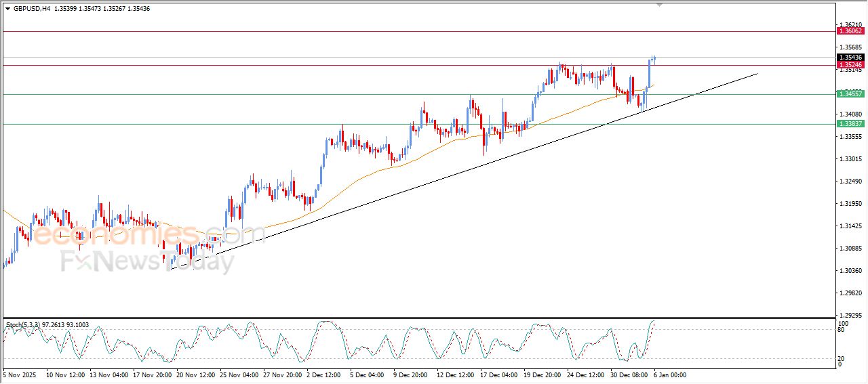Image resolution: width=868 pixels, height=384 pixels.
Task: Select the red 1.35246 price label
Action: [850, 65]
